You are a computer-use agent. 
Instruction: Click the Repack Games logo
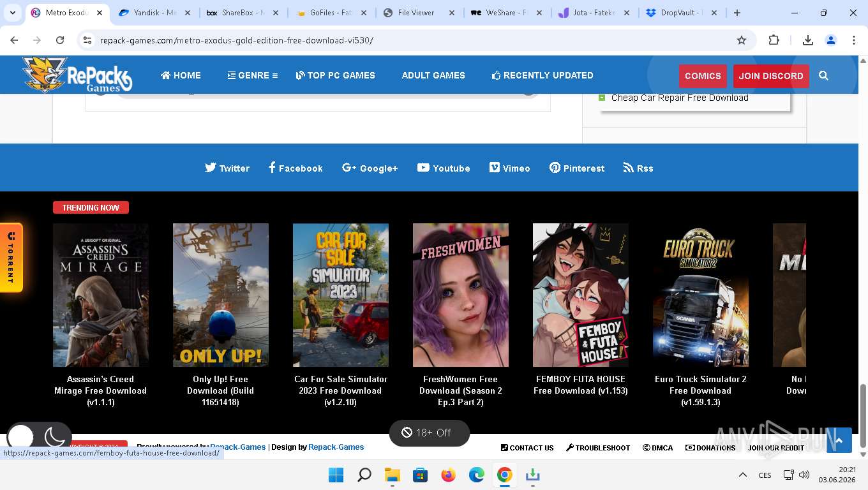77,75
